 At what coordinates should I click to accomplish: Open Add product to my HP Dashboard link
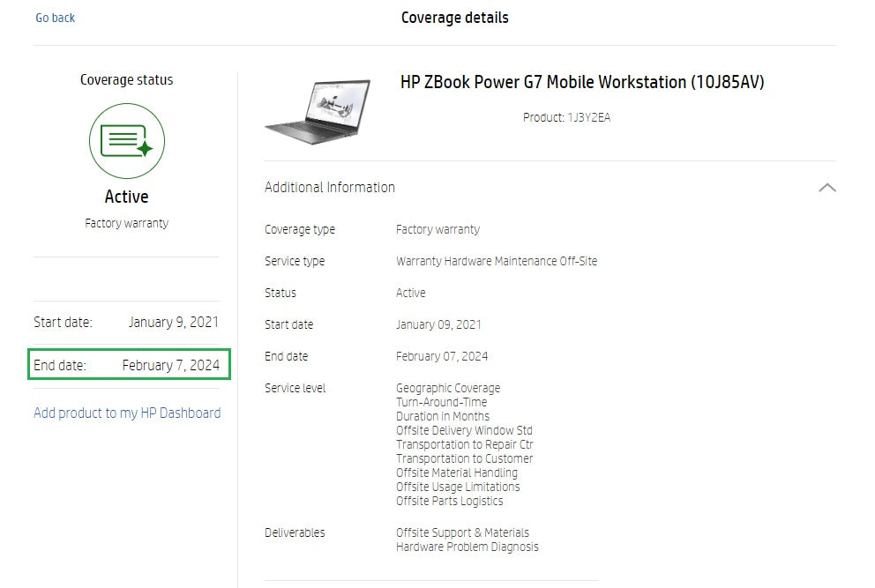(x=127, y=413)
